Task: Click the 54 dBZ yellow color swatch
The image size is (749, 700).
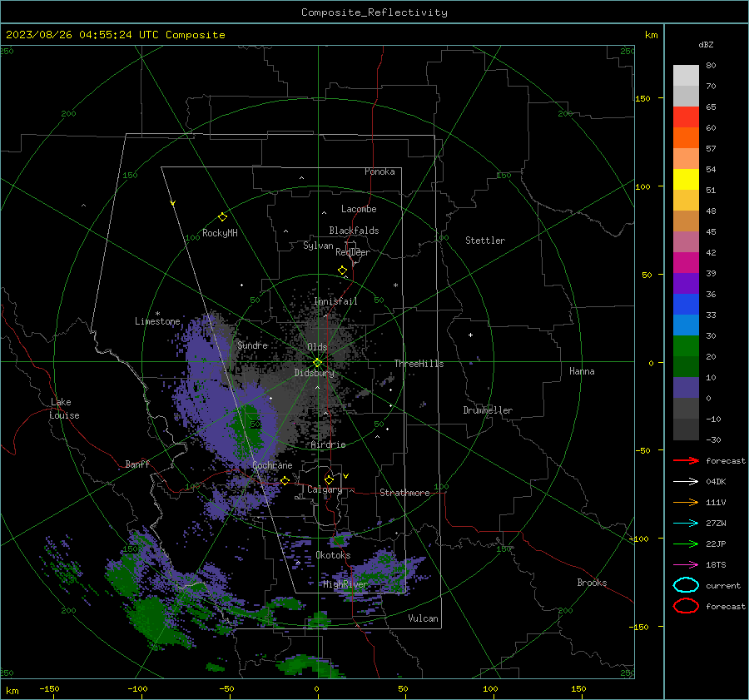Action: (x=686, y=179)
